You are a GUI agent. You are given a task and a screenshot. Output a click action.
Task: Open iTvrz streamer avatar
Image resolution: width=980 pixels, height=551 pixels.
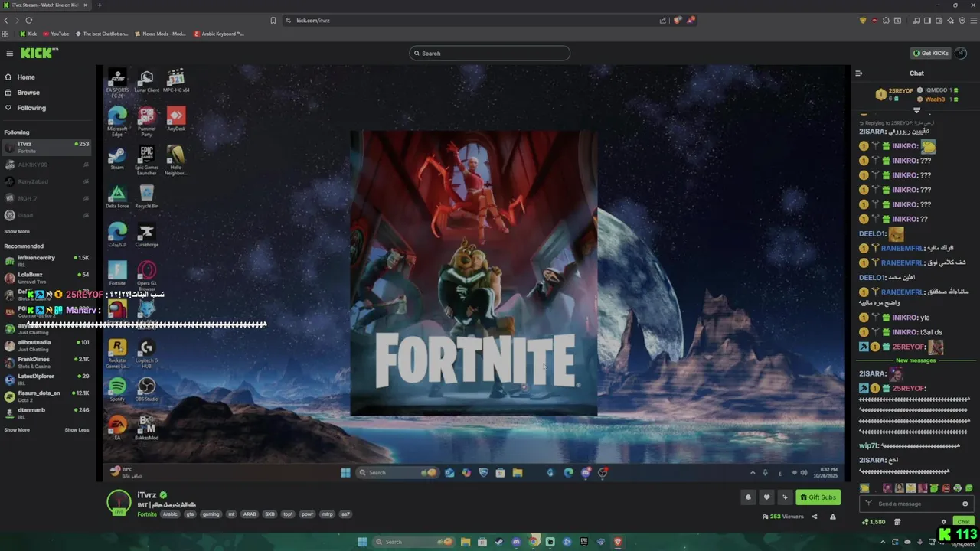coord(119,502)
